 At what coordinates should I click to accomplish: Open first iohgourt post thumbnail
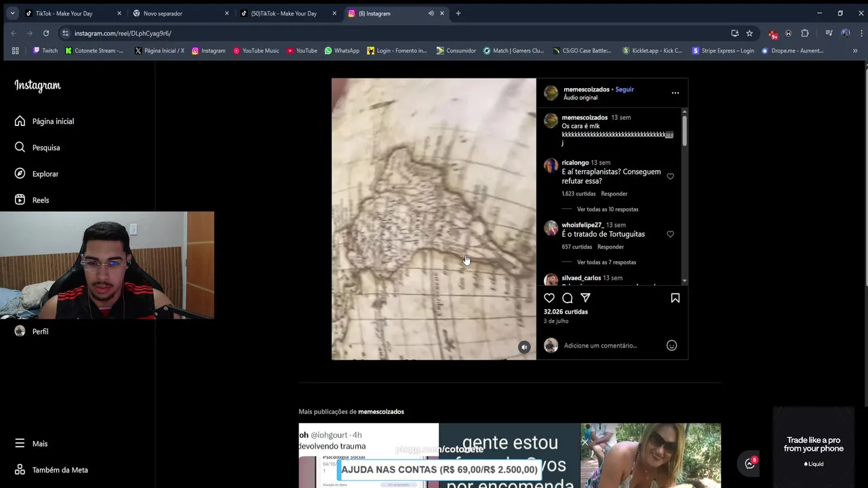(x=369, y=455)
